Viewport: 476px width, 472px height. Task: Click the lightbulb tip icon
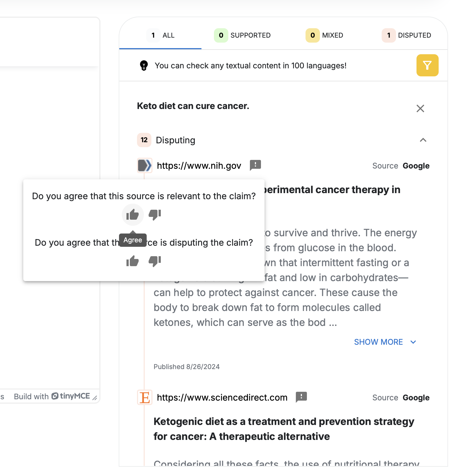(144, 66)
